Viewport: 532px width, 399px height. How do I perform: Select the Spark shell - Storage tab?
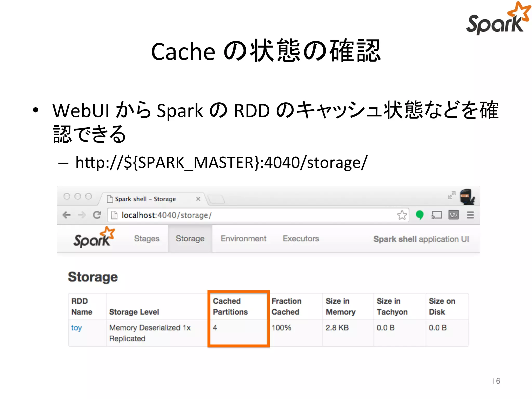[x=153, y=199]
